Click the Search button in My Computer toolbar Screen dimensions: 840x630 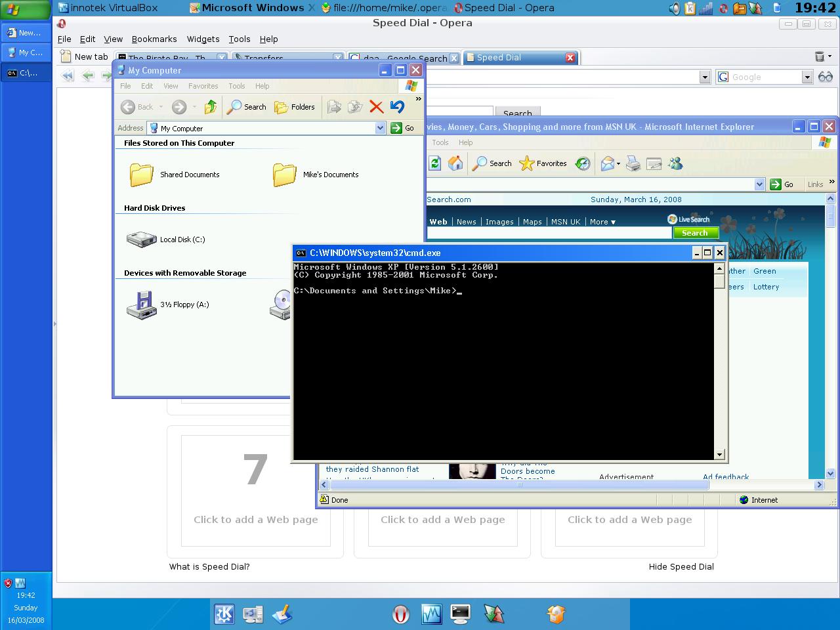[x=246, y=107]
